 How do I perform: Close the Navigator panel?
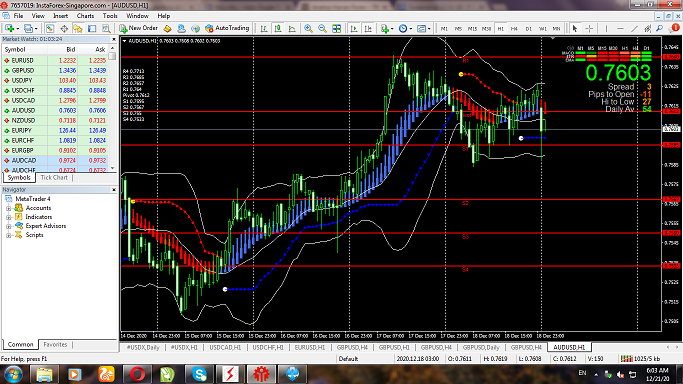pyautogui.click(x=114, y=190)
